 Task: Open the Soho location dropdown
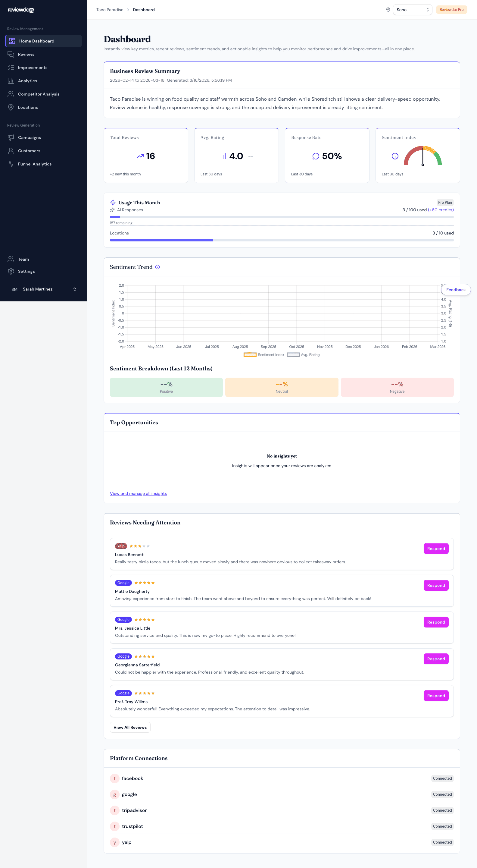(412, 10)
